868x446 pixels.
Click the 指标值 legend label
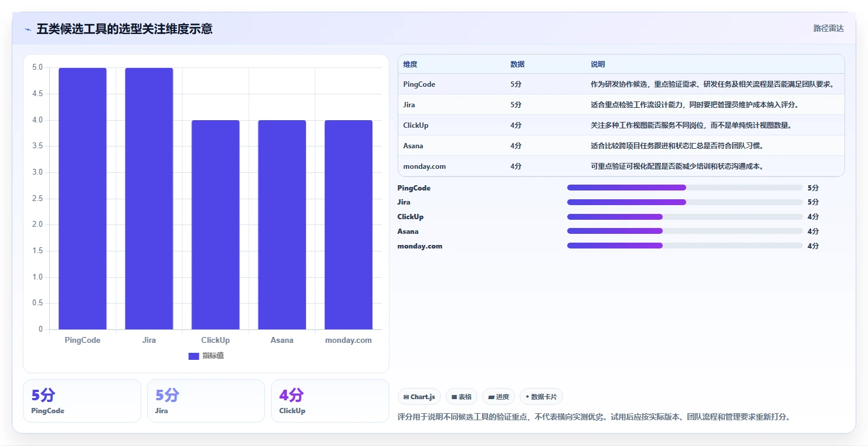coord(213,356)
